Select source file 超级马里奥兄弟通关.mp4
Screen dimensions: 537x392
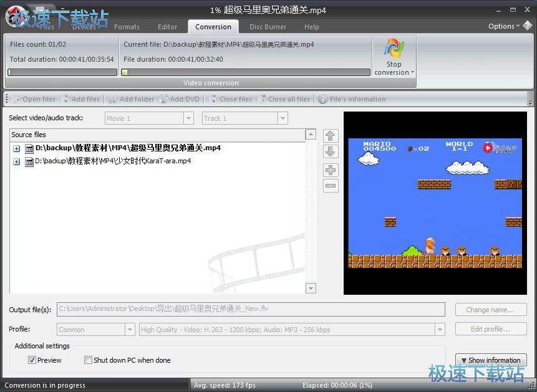[128, 148]
